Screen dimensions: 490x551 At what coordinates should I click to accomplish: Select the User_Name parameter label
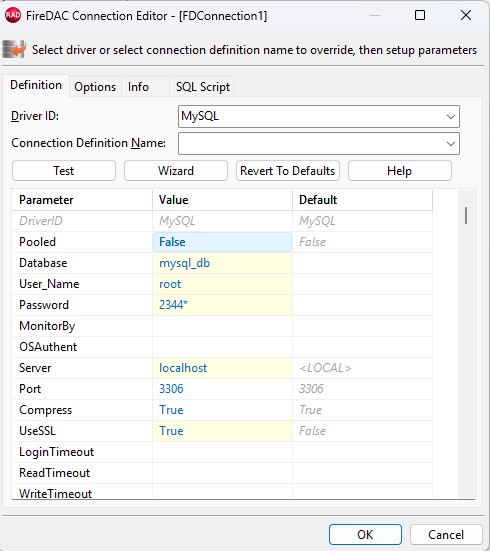pyautogui.click(x=49, y=284)
